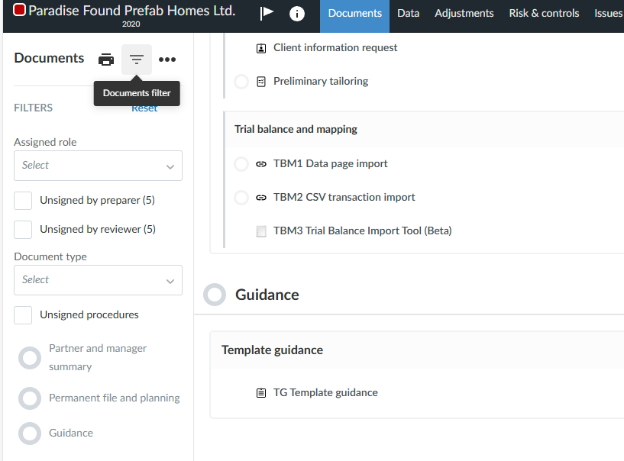The image size is (624, 461).
Task: Toggle the TBM1 Data page import status circle
Action: [x=241, y=164]
